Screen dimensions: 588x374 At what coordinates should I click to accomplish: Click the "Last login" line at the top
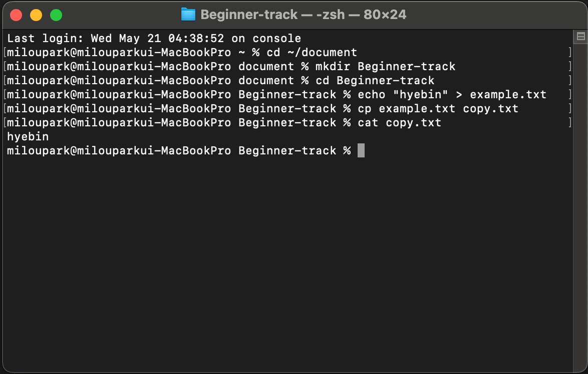point(154,38)
